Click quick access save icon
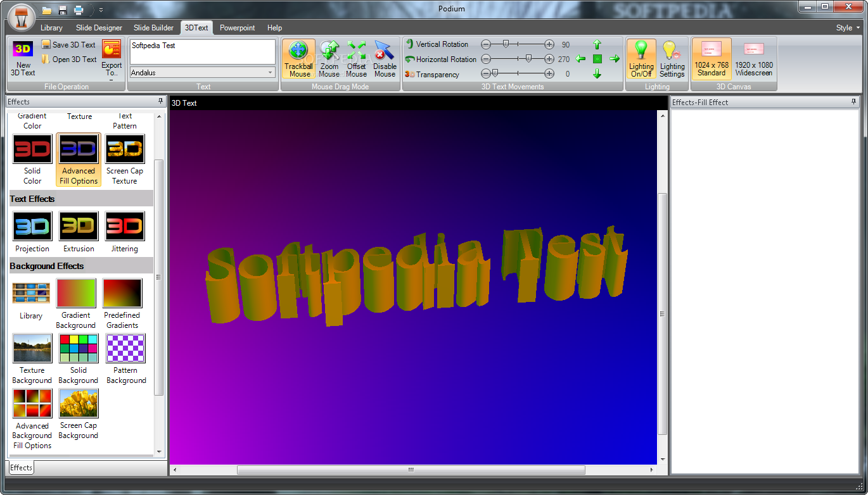868x495 pixels. (x=63, y=10)
